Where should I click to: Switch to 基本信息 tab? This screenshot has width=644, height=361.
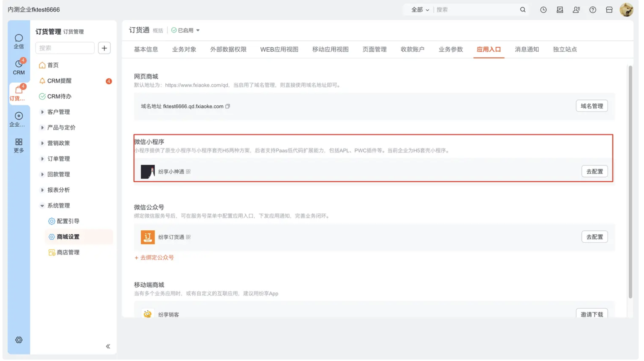pos(146,50)
